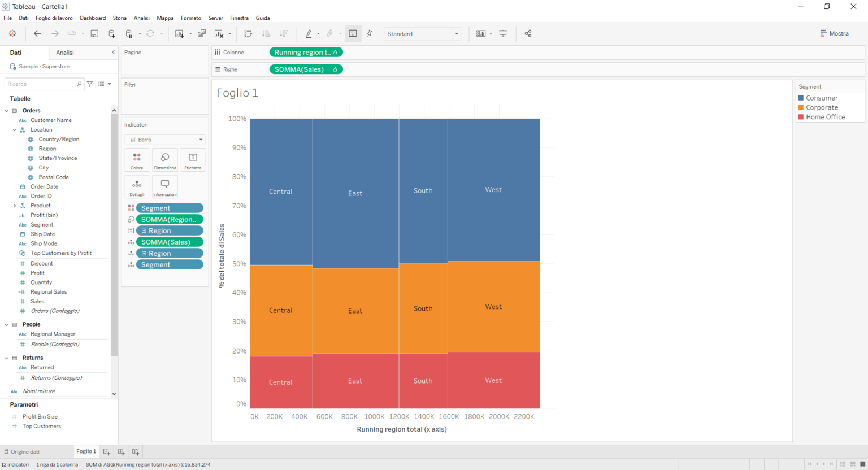Enter presentation mode from the toolbar
This screenshot has width=868, height=470.
click(x=503, y=33)
